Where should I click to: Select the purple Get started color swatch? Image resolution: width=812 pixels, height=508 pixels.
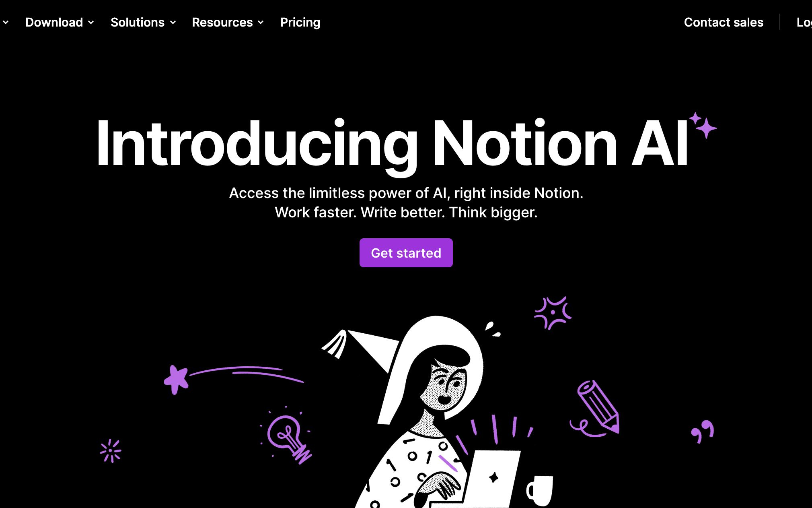pos(406,253)
